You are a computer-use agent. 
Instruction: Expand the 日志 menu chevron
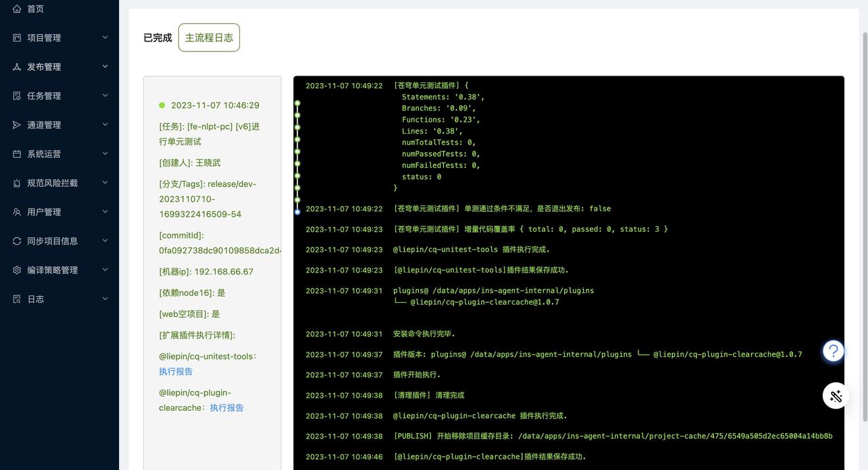point(105,298)
